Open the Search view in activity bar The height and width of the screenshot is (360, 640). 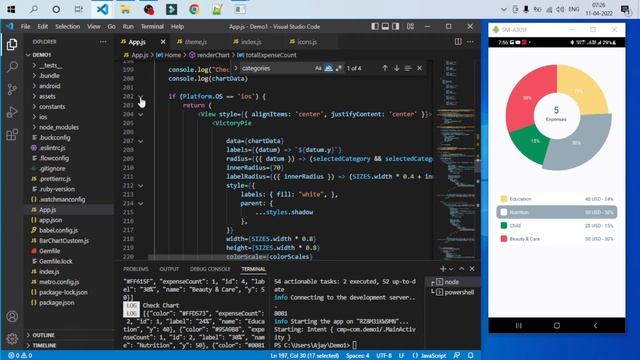[12, 67]
